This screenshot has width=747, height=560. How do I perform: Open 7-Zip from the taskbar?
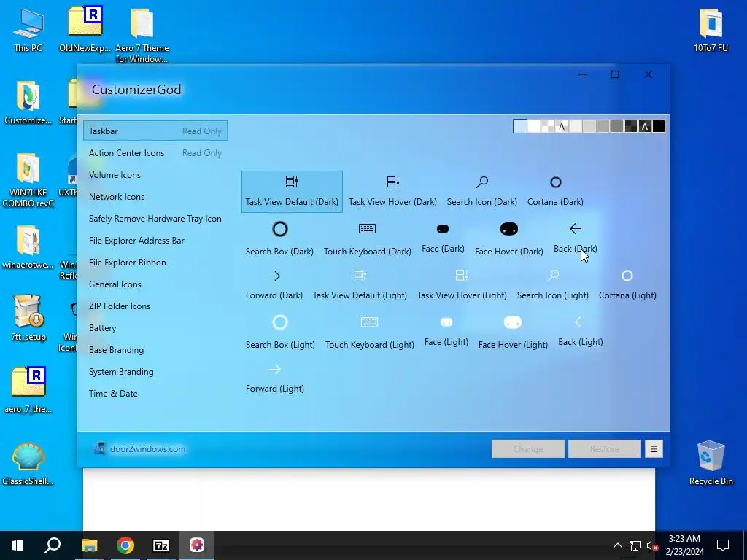pyautogui.click(x=161, y=545)
